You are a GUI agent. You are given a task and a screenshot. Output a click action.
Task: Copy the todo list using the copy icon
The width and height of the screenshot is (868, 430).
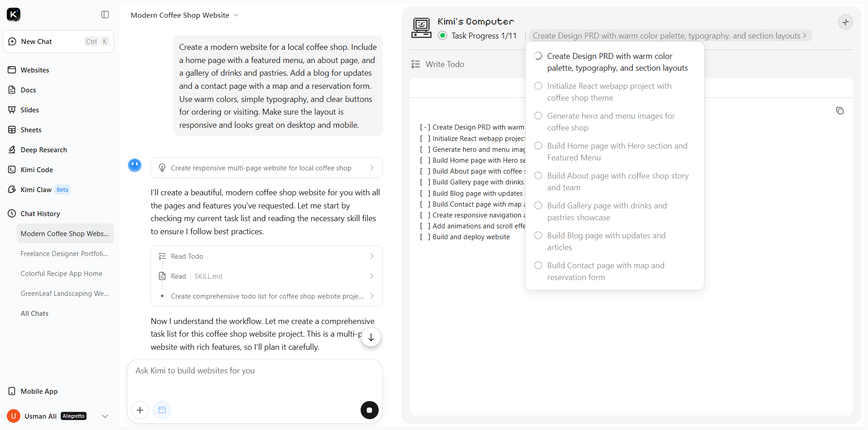pos(840,111)
